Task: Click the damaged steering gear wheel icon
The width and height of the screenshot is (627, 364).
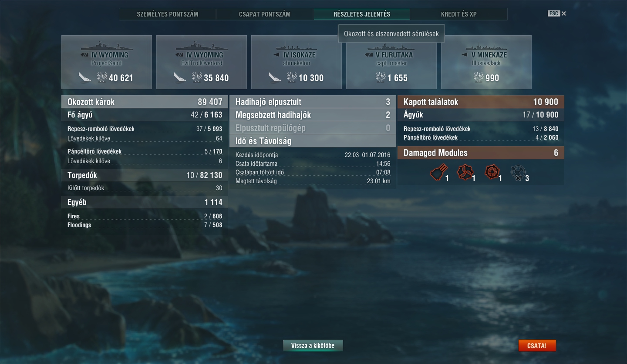Action: coord(492,173)
